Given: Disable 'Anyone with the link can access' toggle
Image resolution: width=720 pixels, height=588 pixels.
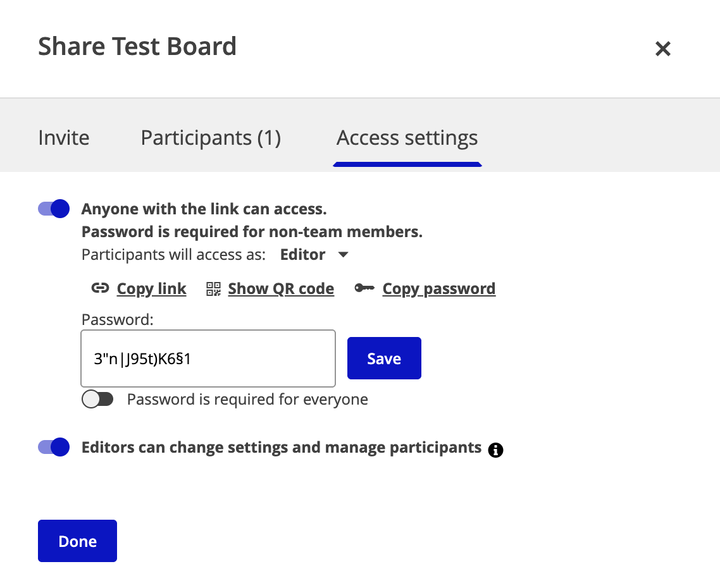Looking at the screenshot, I should [54, 209].
